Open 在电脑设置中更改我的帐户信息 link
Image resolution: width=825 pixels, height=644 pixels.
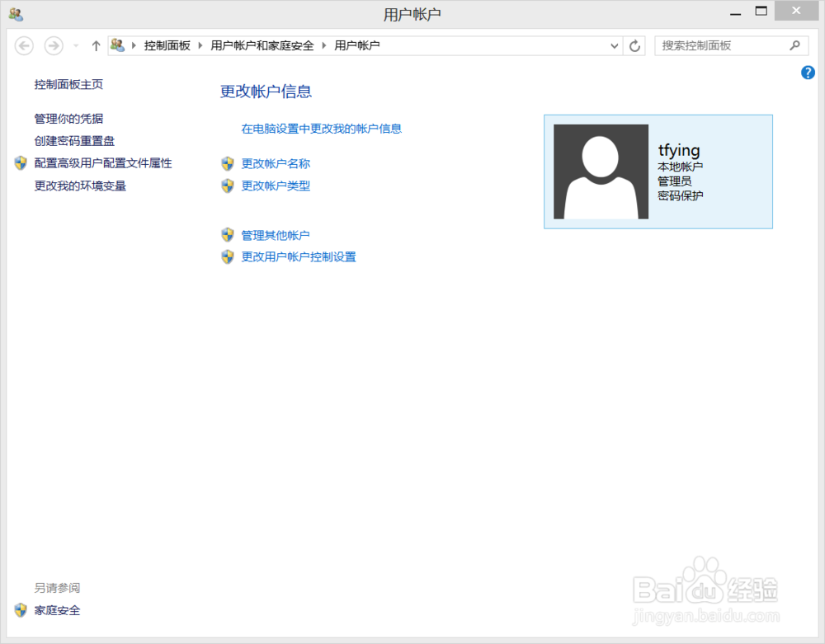(322, 129)
